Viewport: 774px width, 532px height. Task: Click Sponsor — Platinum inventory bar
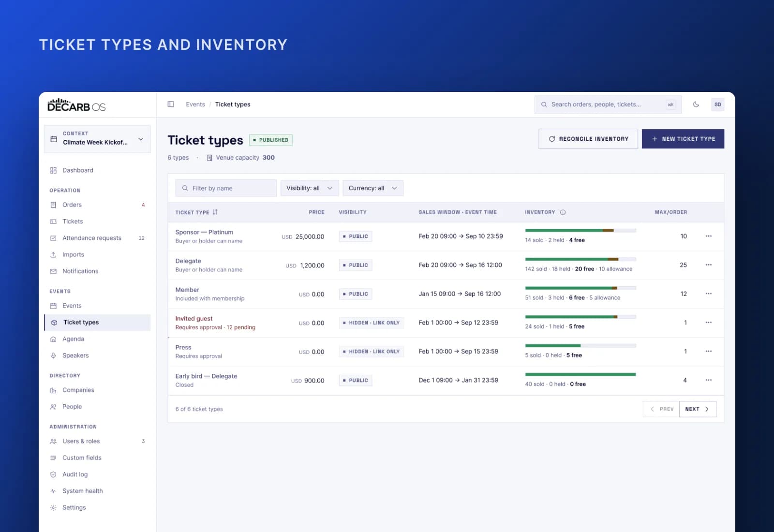pos(580,231)
